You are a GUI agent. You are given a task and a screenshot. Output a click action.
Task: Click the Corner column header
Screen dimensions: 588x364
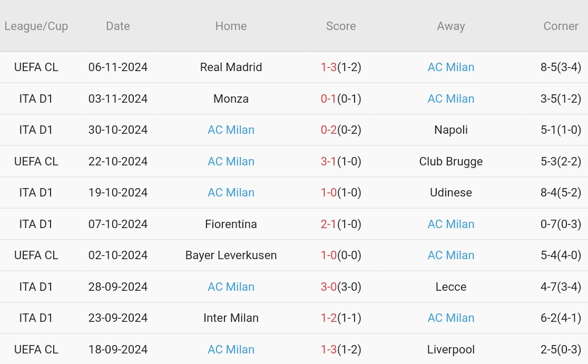(561, 26)
